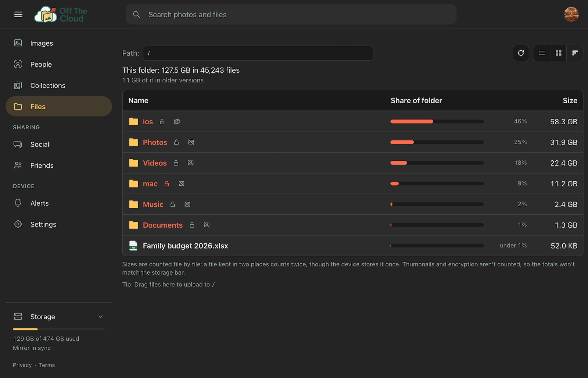Open the mac folder

(x=150, y=184)
